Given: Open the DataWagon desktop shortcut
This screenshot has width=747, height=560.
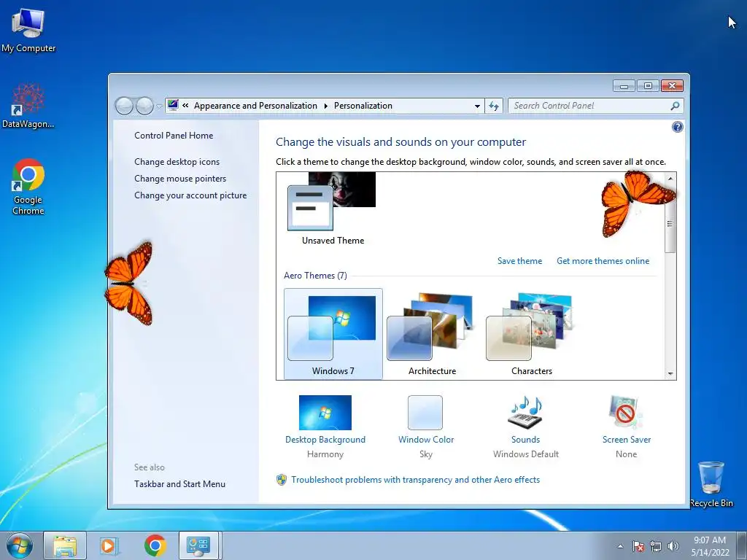Looking at the screenshot, I should pos(28,106).
